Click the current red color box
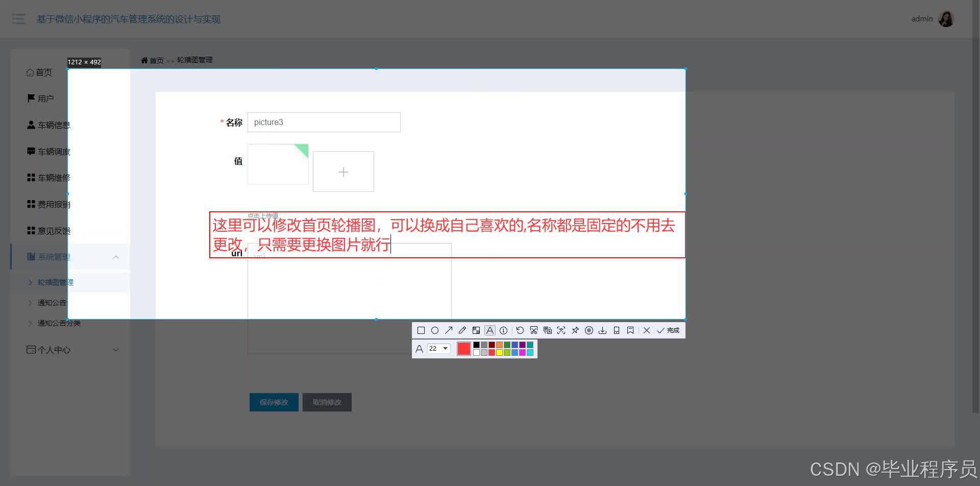This screenshot has width=980, height=486. tap(464, 349)
